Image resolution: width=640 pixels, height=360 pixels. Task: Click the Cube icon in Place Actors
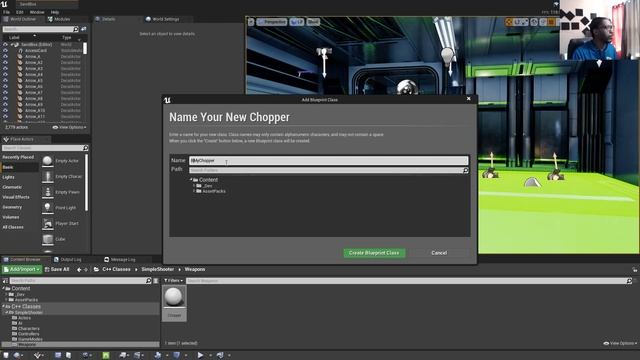point(47,239)
